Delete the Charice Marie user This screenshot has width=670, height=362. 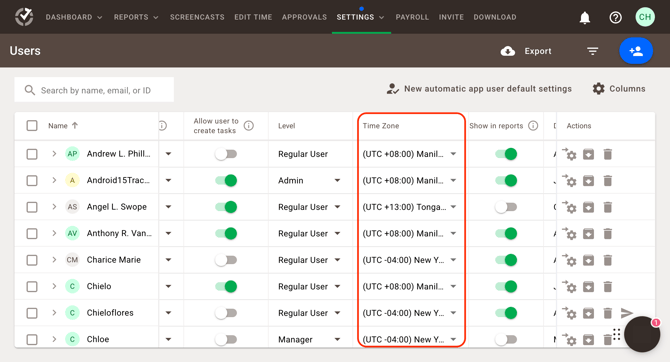[608, 260]
